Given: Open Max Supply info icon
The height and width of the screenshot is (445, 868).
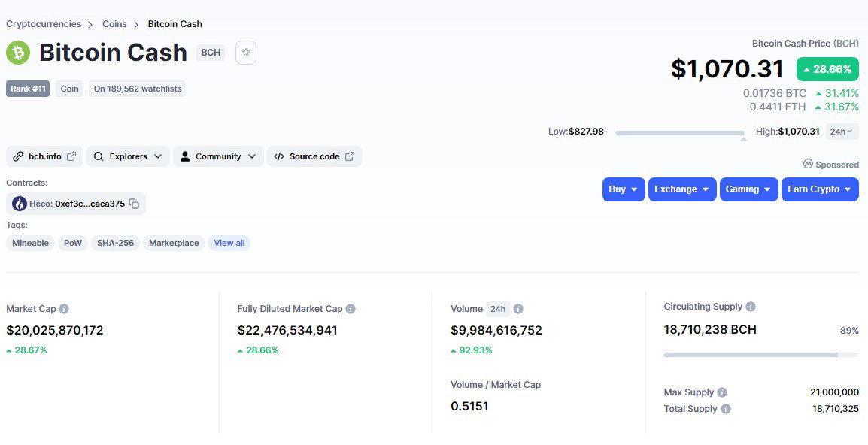Looking at the screenshot, I should coord(722,392).
